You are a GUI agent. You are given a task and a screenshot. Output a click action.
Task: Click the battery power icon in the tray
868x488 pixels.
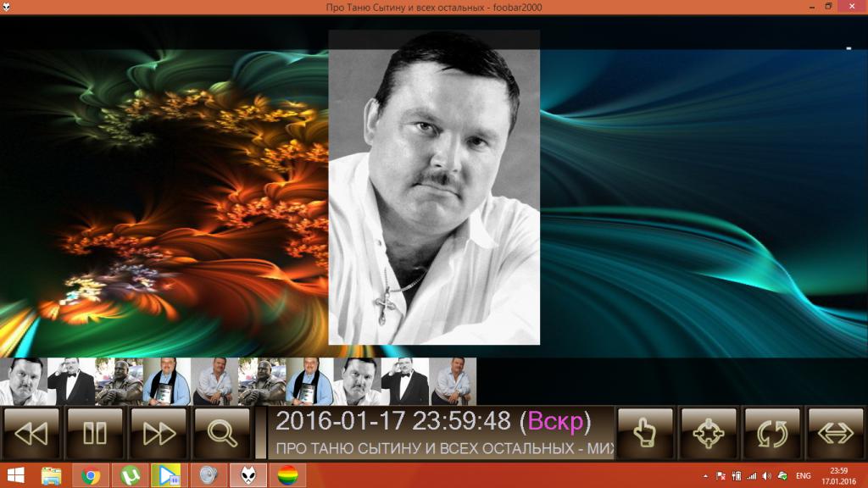pos(737,476)
